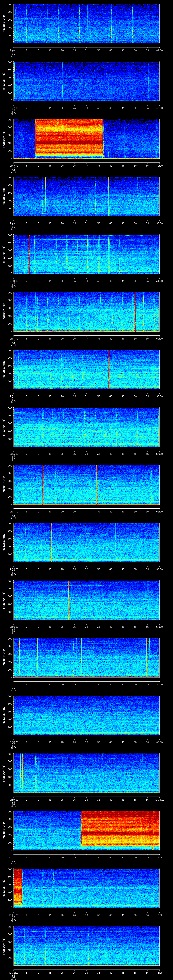Select the 52:00 end-of-axis label
Screen dimensions: 173x980
pyautogui.click(x=159, y=339)
